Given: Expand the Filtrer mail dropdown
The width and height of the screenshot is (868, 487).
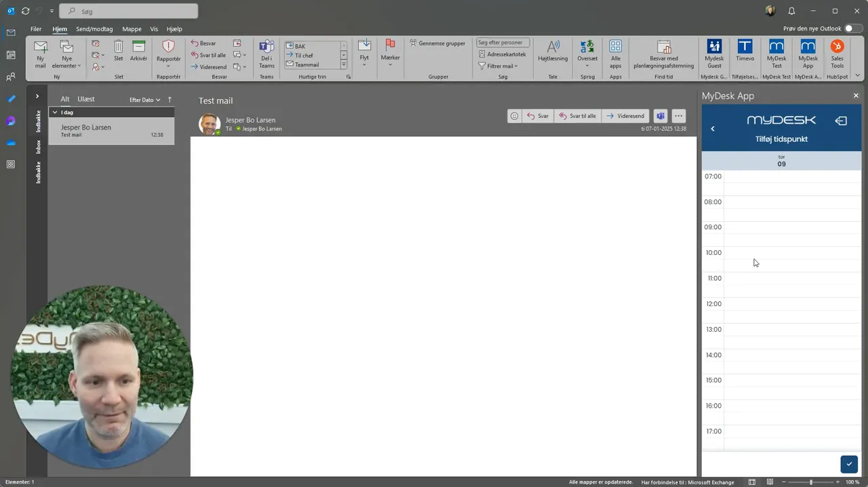Looking at the screenshot, I should 498,66.
